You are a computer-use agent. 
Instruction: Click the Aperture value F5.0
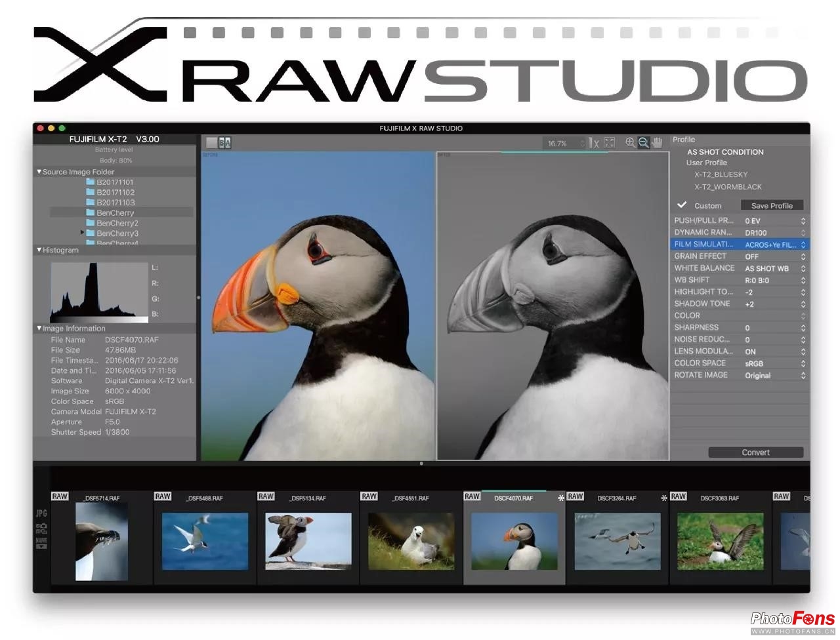pos(112,422)
